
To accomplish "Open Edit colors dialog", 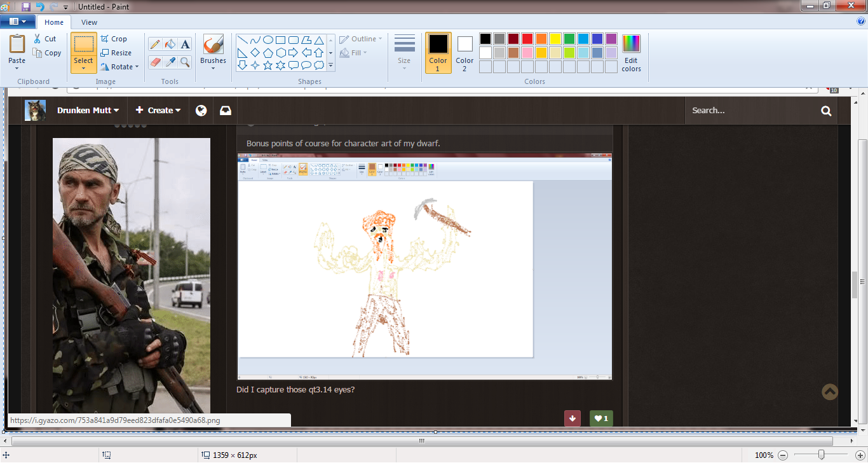I will (632, 53).
